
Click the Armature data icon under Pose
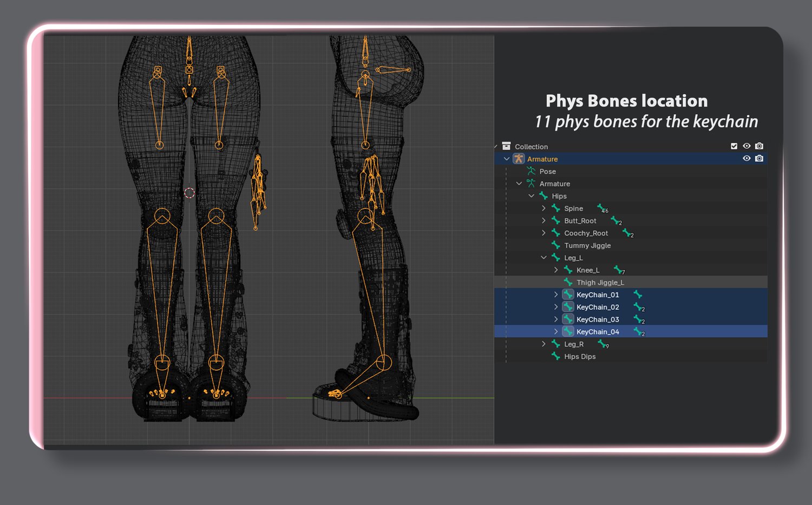point(531,183)
